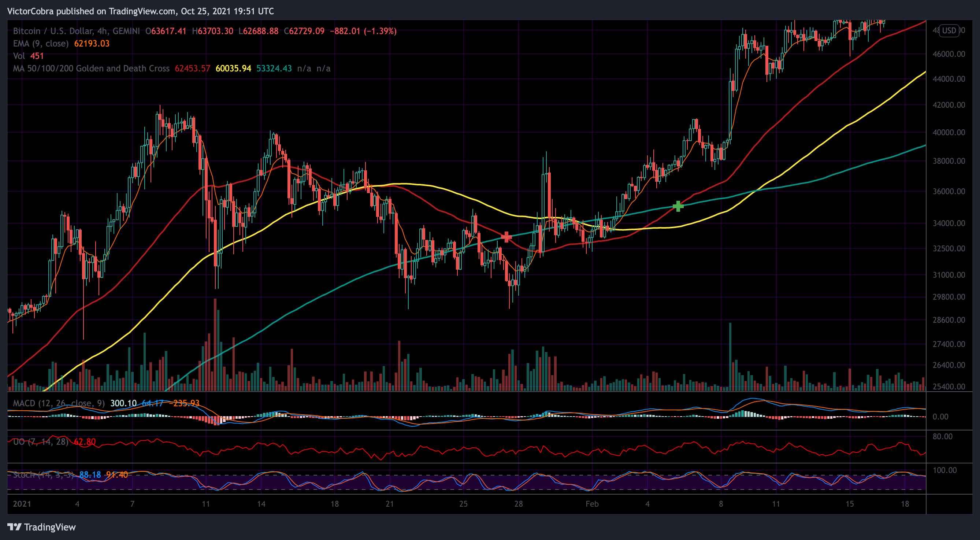Click the Stoch value 88.18
This screenshot has height=540, width=980.
tap(90, 475)
